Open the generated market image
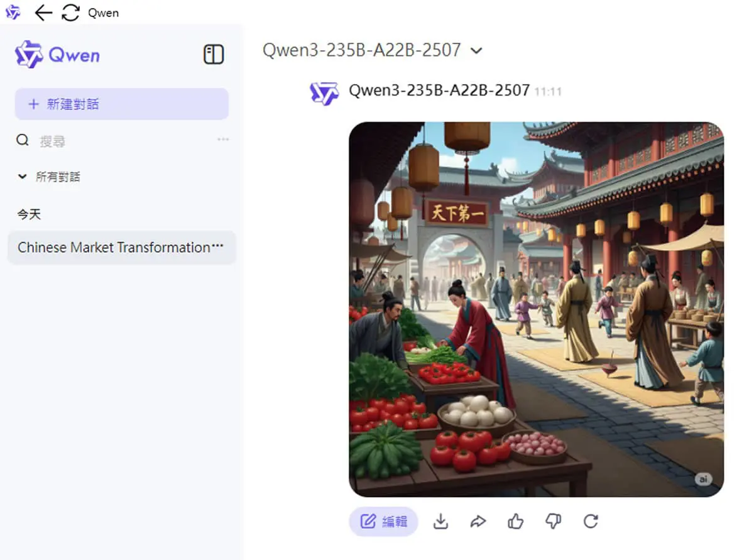The image size is (754, 560). (x=537, y=309)
